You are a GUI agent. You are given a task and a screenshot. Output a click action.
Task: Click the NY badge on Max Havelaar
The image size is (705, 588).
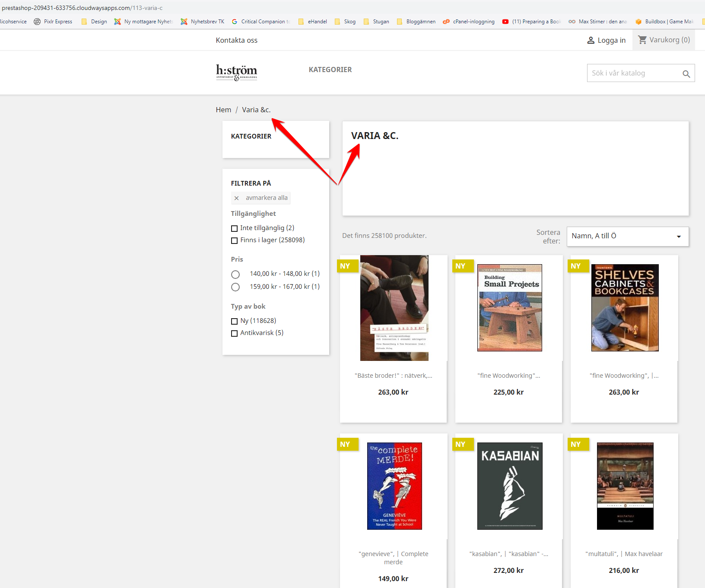click(578, 444)
